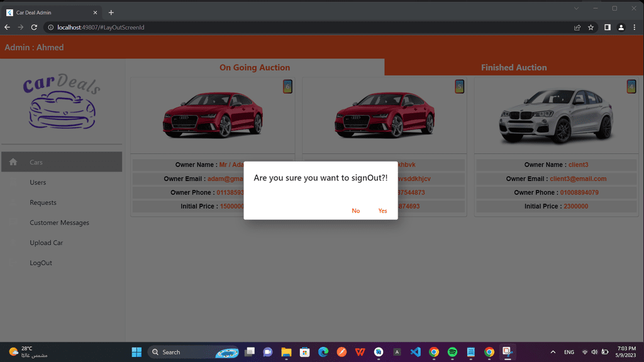Click the home icon beside Cars
This screenshot has height=362, width=644.
point(13,162)
